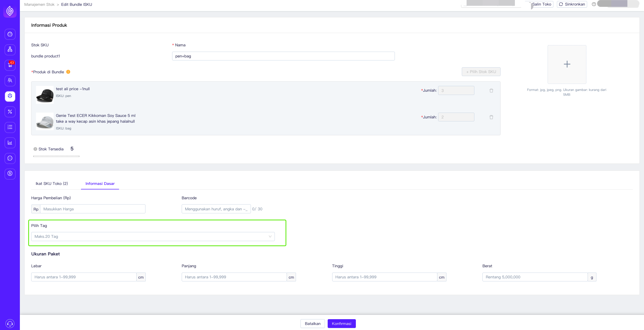644x330 pixels.
Task: Click the help question mark icon
Action: (x=594, y=4)
